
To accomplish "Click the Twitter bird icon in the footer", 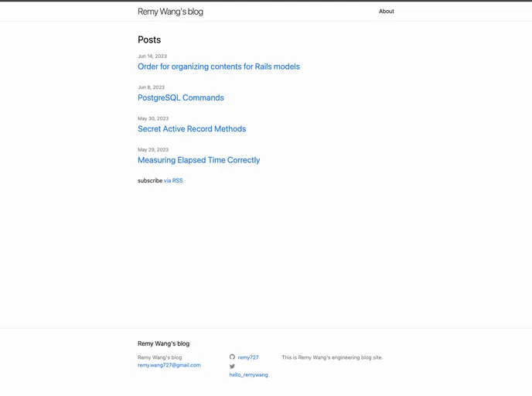I will [x=232, y=367].
